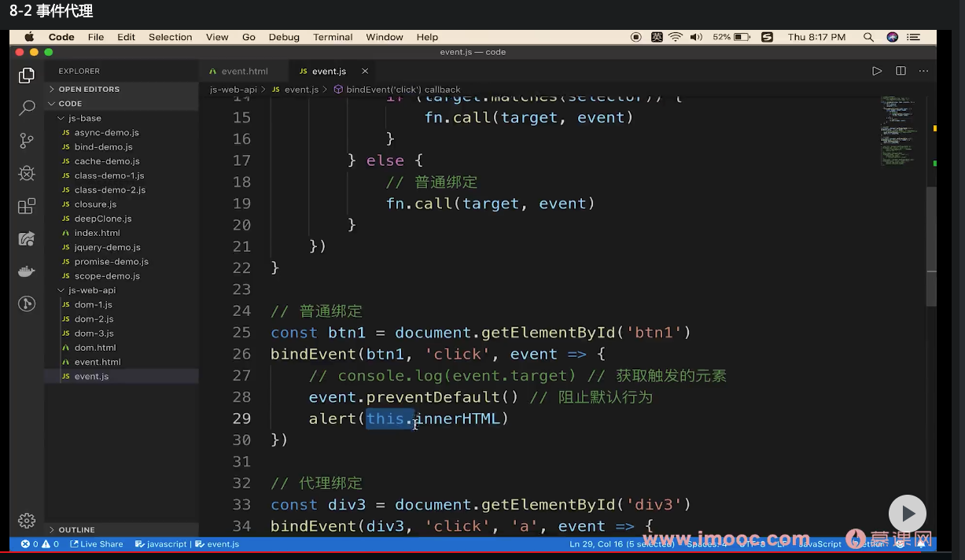Select the event.js editor tab
Viewport: 965px width, 560px height.
[x=329, y=71]
